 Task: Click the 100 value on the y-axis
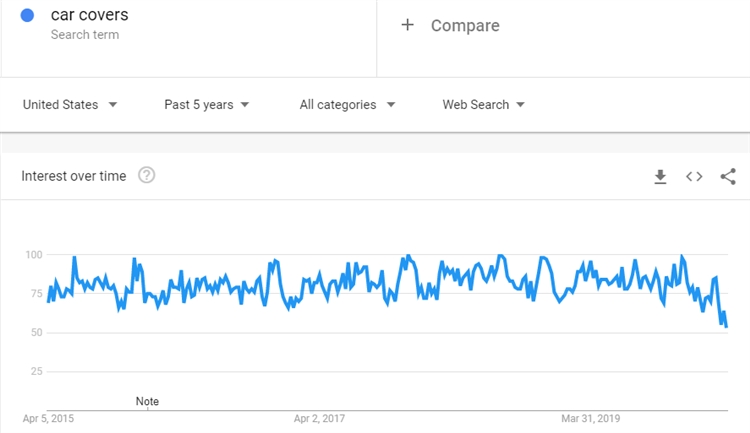pyautogui.click(x=34, y=255)
